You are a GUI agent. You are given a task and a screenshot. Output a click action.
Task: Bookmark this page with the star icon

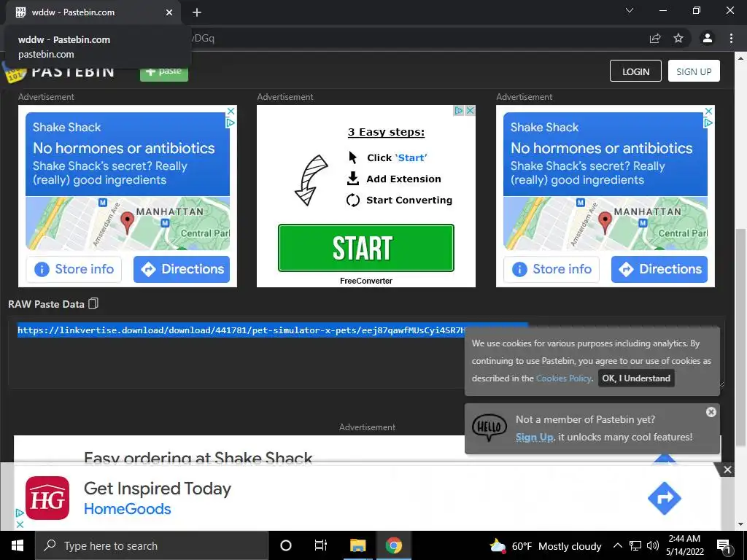click(x=678, y=39)
